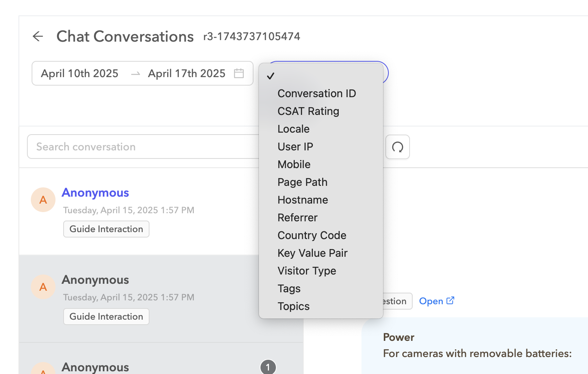The width and height of the screenshot is (588, 374).
Task: Click the back arrow to leave Chat Conversations
Action: tap(38, 36)
